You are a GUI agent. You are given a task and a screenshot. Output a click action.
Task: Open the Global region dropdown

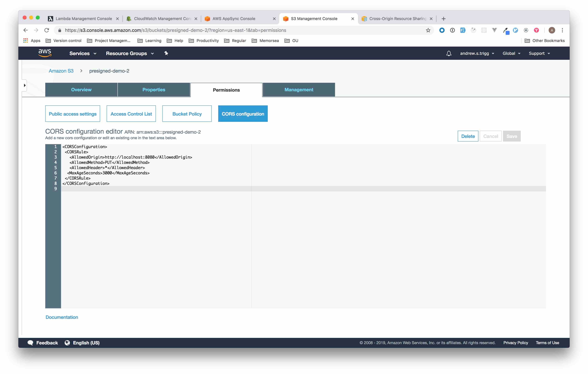[511, 53]
